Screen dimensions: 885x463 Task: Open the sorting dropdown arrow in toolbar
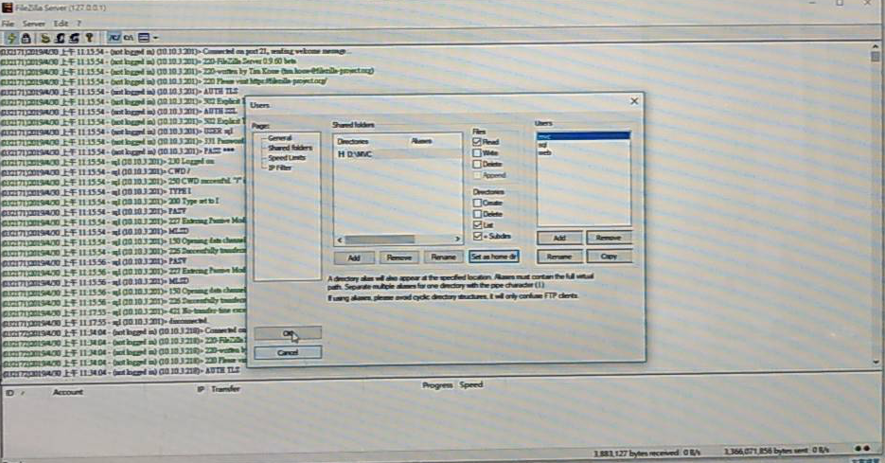pyautogui.click(x=155, y=38)
